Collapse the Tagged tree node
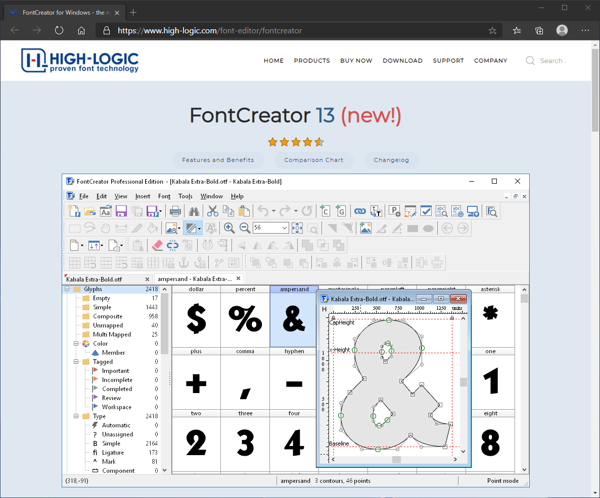 pyautogui.click(x=76, y=361)
